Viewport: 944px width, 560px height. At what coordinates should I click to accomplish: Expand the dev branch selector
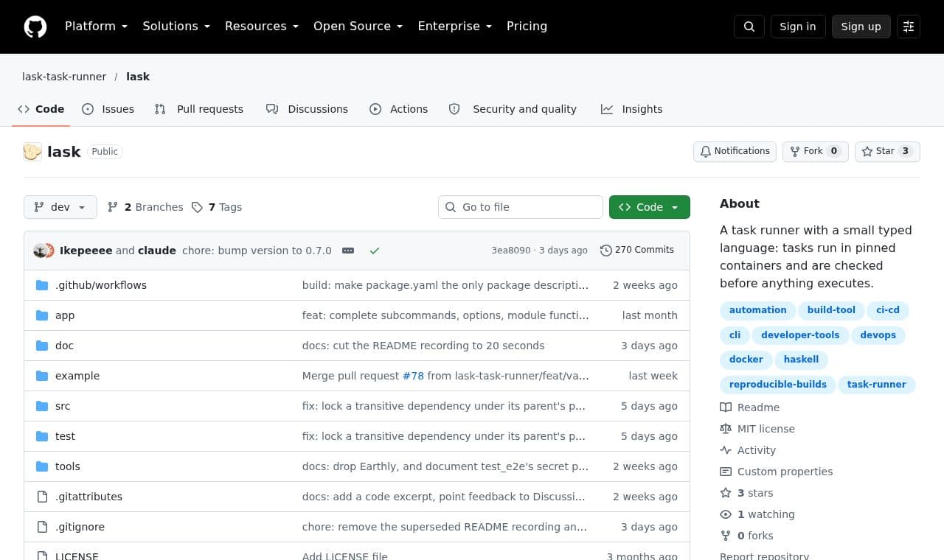click(x=60, y=207)
